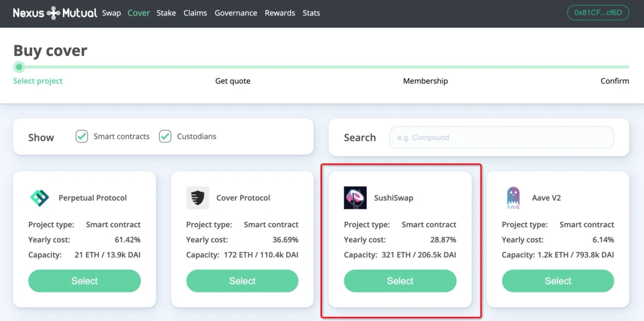The image size is (644, 321).
Task: Go to the Stake page
Action: (x=166, y=13)
